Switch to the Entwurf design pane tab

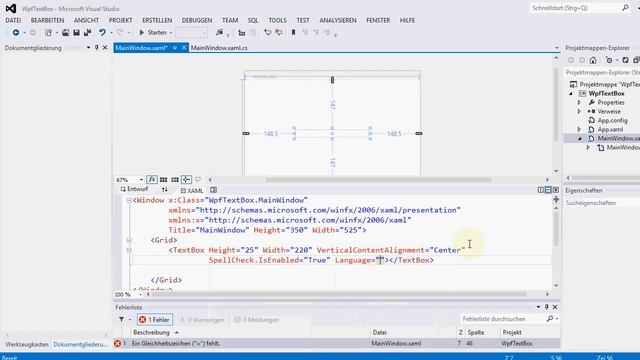tap(134, 189)
